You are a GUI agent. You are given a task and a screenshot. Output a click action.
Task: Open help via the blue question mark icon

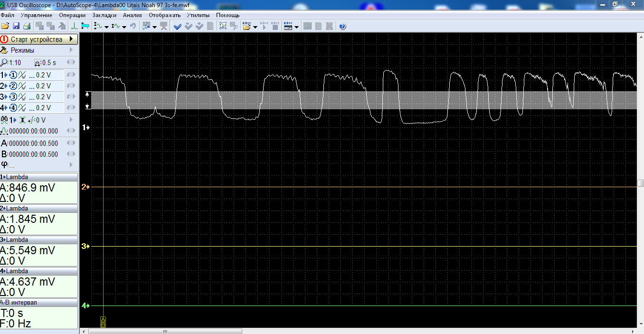click(342, 26)
